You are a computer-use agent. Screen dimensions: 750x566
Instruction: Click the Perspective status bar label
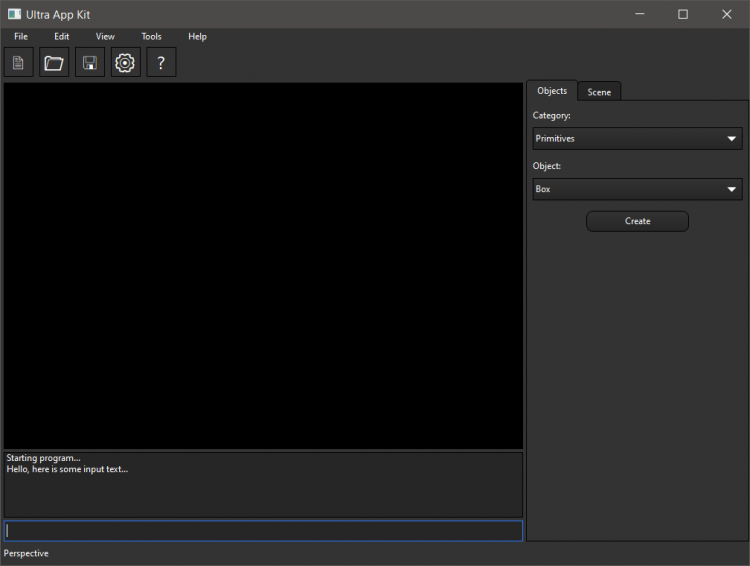click(x=26, y=553)
